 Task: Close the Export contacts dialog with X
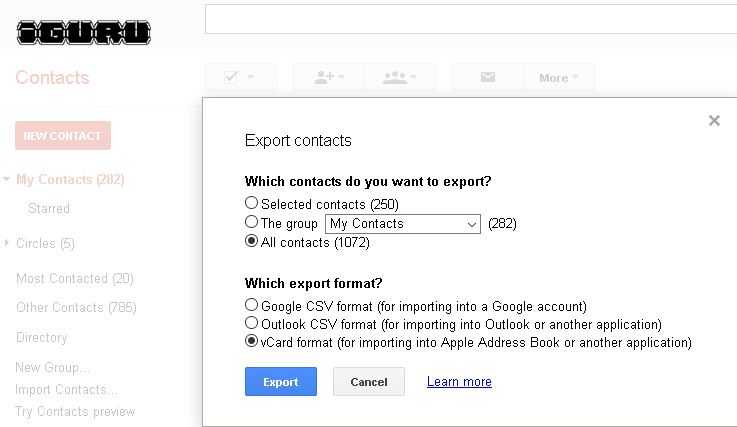(x=714, y=121)
